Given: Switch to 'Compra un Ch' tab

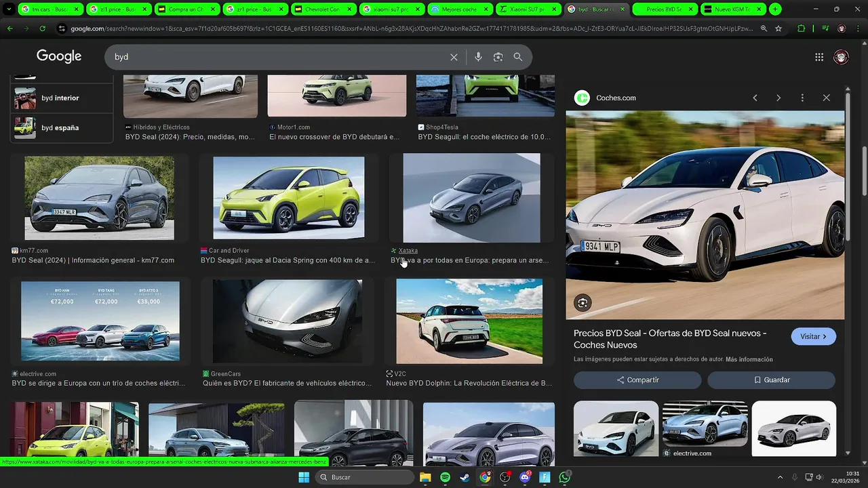Looking at the screenshot, I should 186,9.
